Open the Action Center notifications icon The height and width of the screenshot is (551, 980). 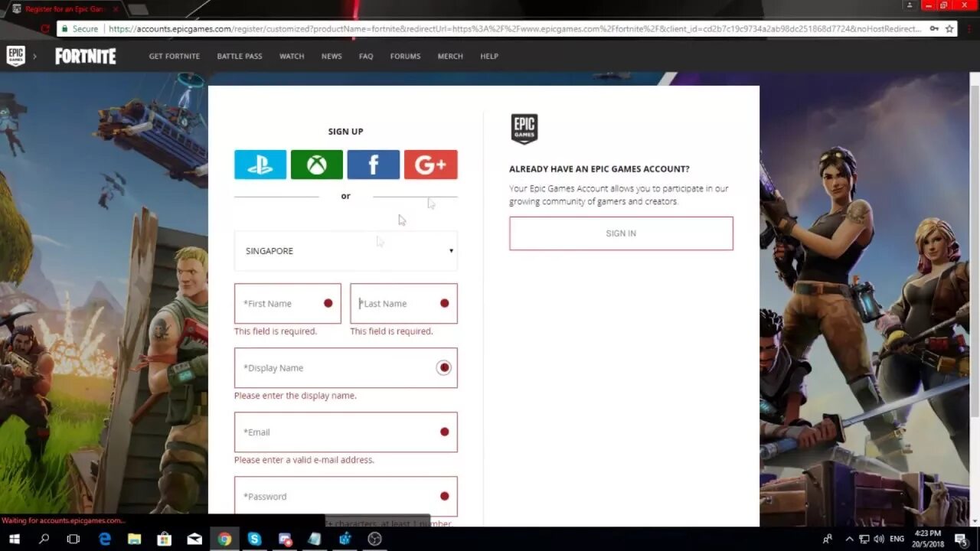coord(960,539)
